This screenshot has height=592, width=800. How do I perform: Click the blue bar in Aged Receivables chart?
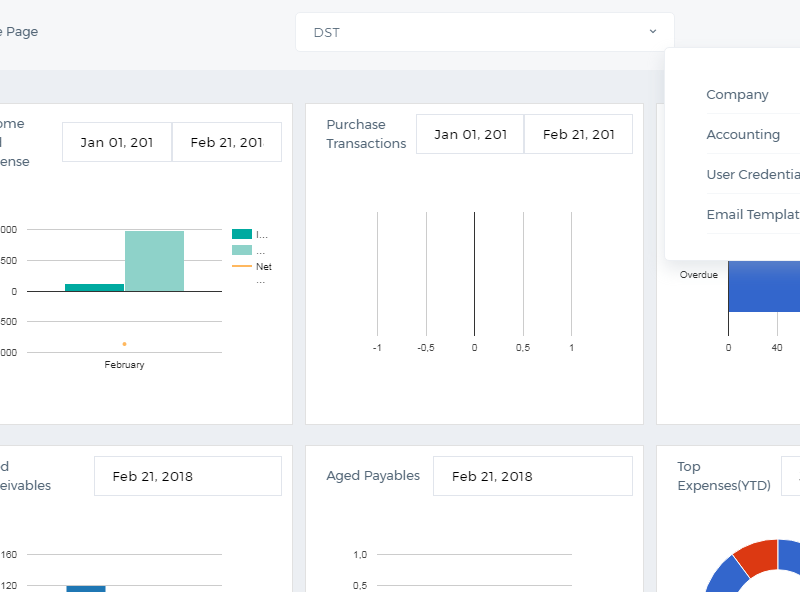point(86,589)
